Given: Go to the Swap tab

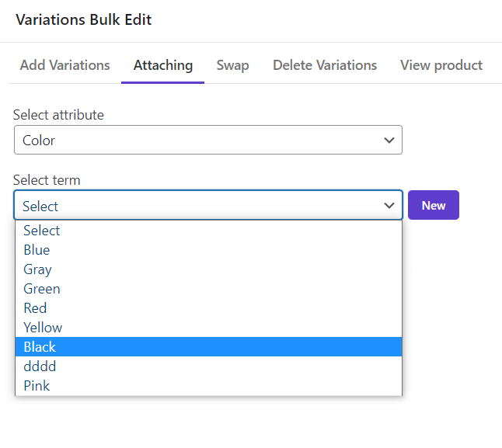Looking at the screenshot, I should pos(233,65).
